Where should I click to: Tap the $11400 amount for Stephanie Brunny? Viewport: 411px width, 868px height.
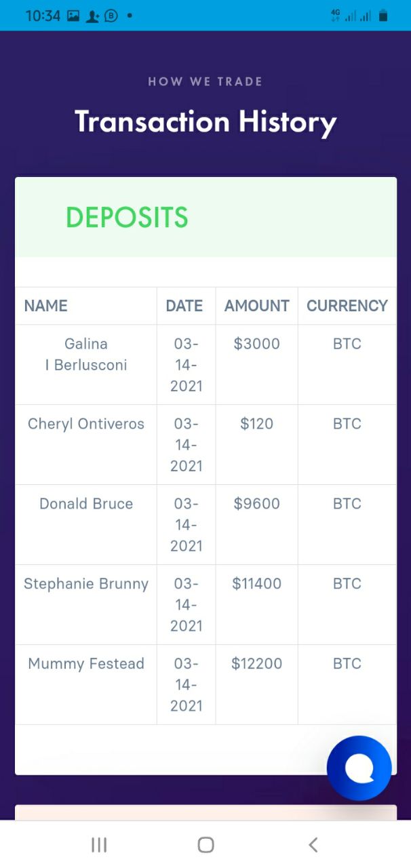[x=257, y=584]
